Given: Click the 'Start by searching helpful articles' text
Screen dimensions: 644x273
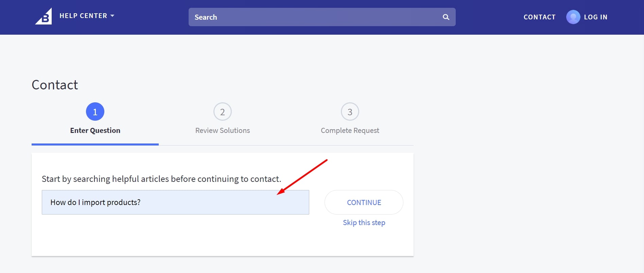Looking at the screenshot, I should point(161,179).
